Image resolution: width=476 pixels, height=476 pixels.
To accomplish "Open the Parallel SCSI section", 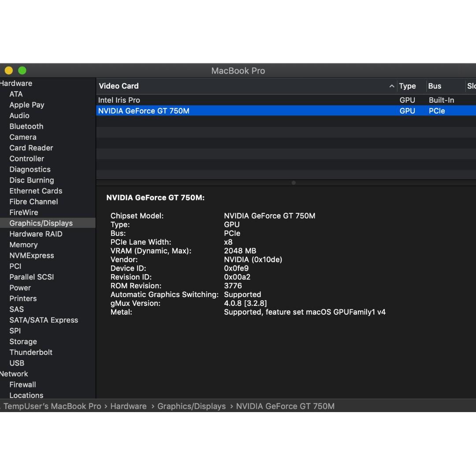I will (x=32, y=277).
